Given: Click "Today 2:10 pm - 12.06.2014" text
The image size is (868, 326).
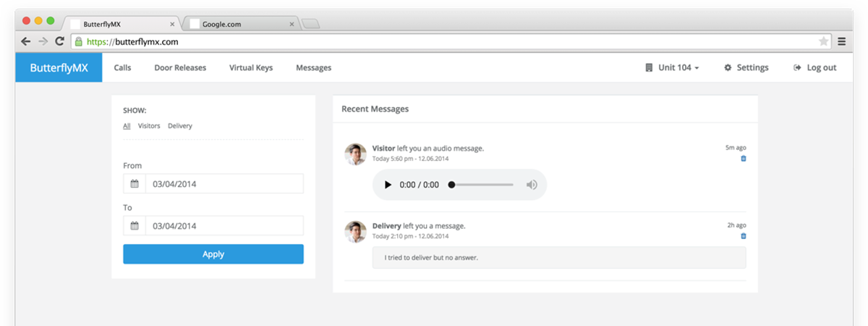Looking at the screenshot, I should coord(410,236).
